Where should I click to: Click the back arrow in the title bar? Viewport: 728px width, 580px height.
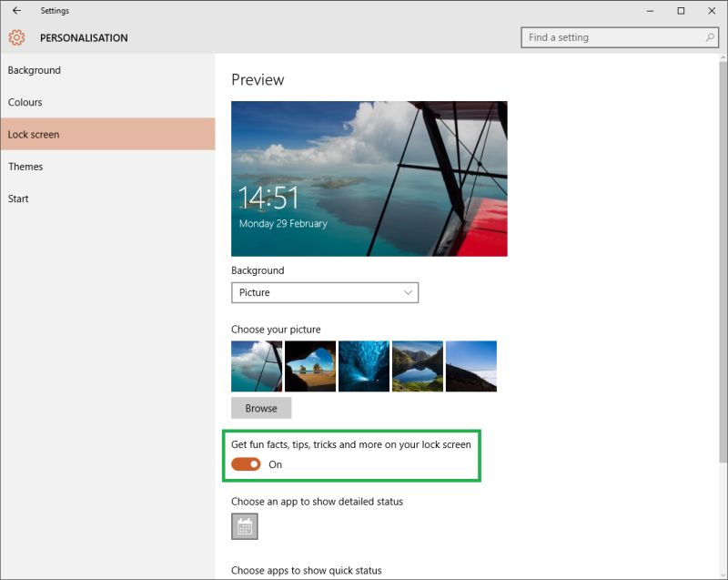[x=15, y=10]
